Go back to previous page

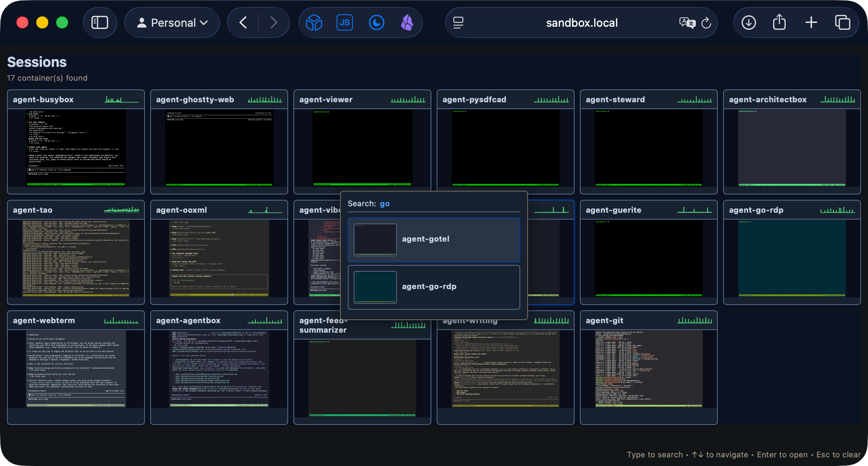(243, 22)
